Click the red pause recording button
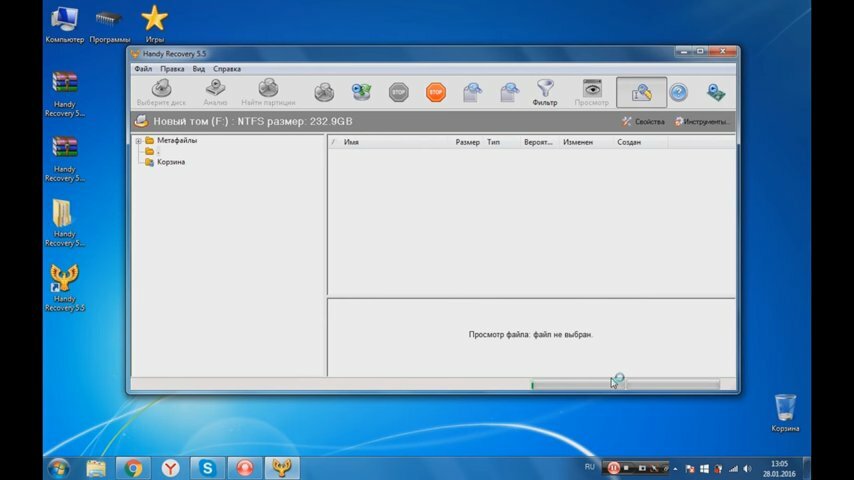Viewport: 854px width, 480px height. coord(613,468)
